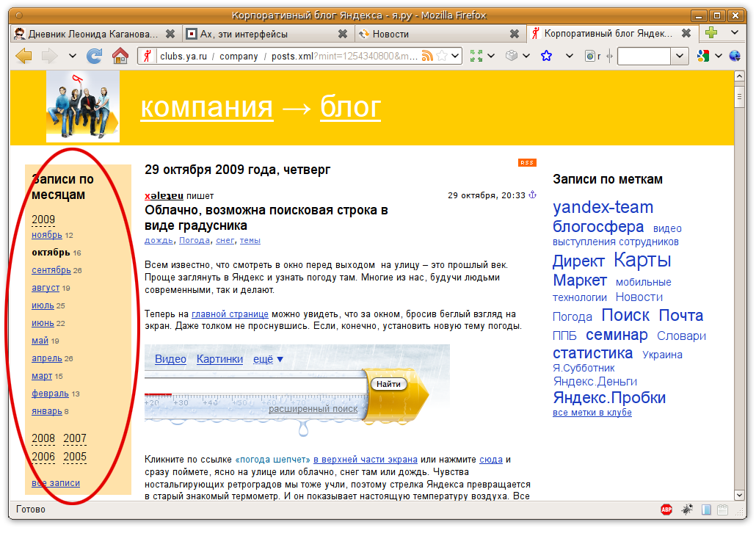This screenshot has height=547, width=756.
Task: Expand the search box dropdown arrow
Action: point(680,56)
